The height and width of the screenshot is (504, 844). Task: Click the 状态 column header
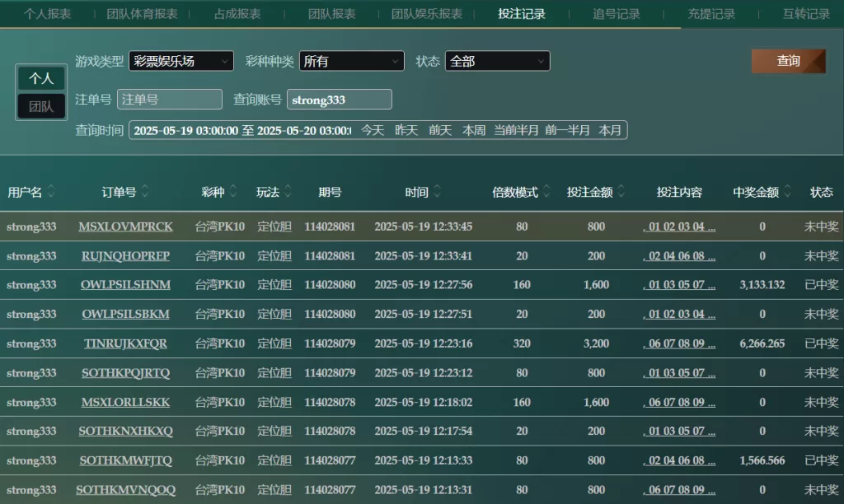click(822, 192)
